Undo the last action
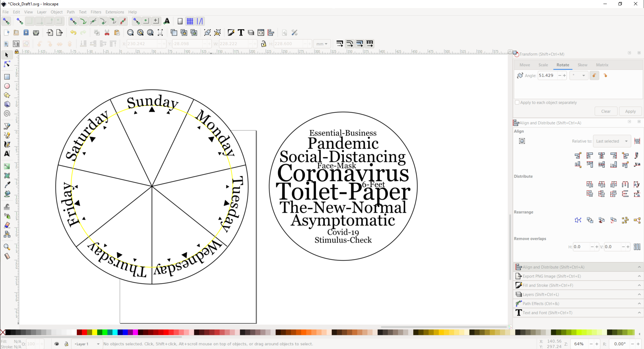The image size is (644, 349). coord(73,33)
